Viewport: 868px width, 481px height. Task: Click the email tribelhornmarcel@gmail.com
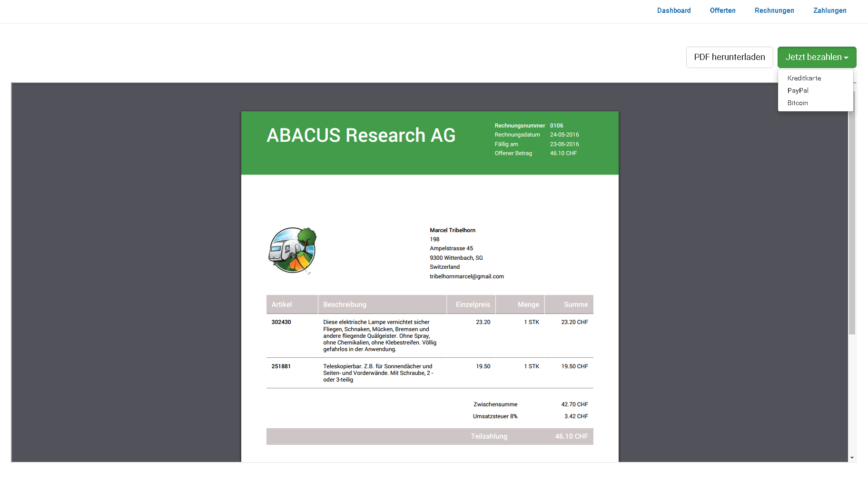[x=467, y=276]
